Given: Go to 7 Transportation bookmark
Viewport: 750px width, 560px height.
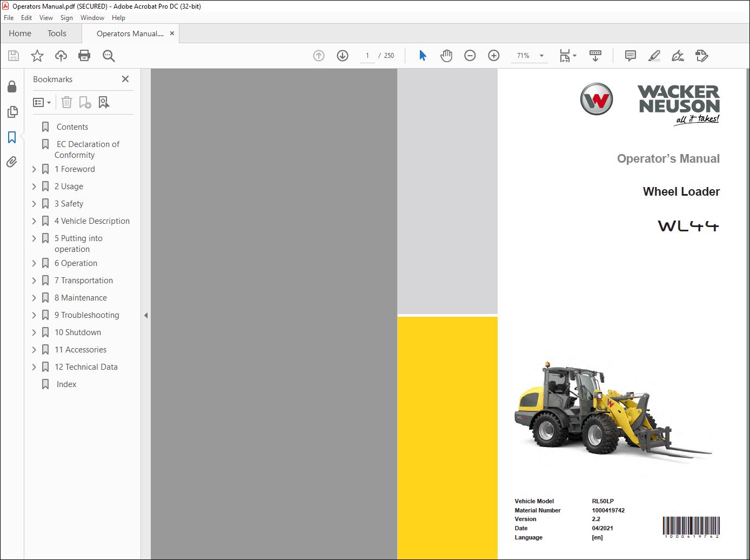Looking at the screenshot, I should click(x=84, y=281).
